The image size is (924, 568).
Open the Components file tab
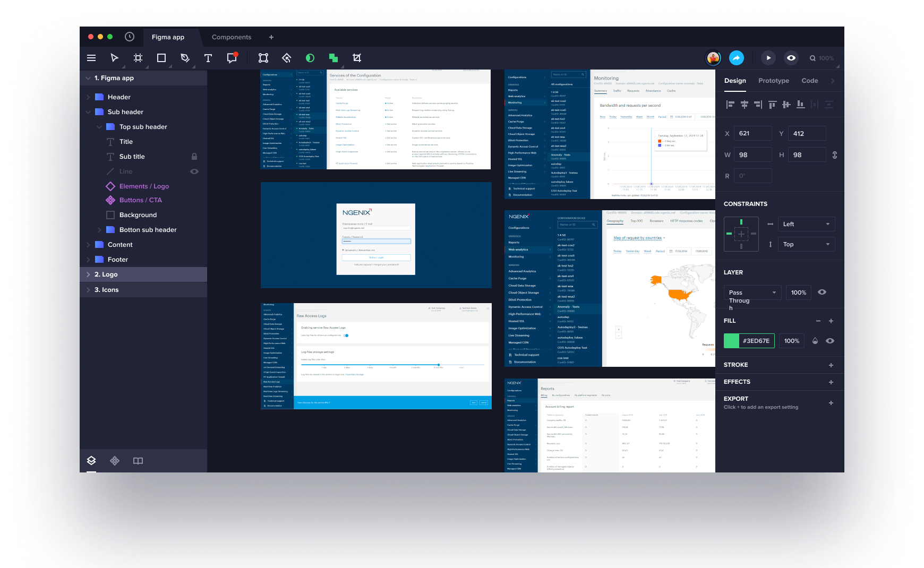click(232, 37)
